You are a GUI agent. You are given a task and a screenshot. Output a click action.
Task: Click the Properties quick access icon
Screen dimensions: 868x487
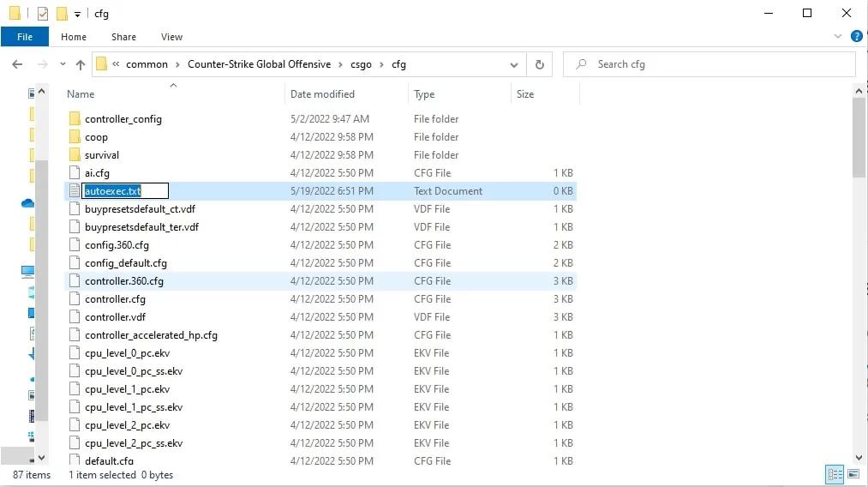(x=43, y=14)
